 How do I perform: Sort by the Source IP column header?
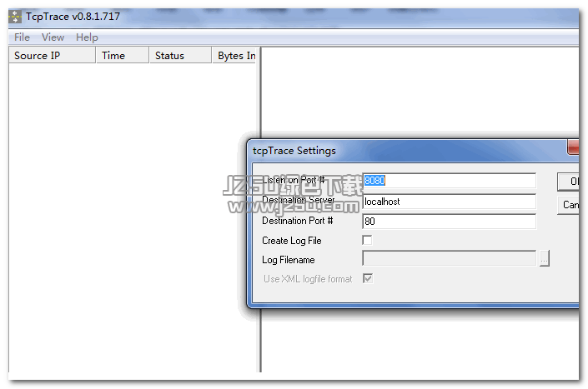coord(52,56)
